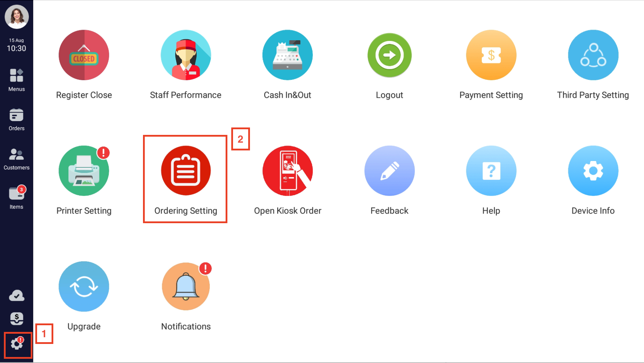Go to Menus in the sidebar

click(17, 80)
